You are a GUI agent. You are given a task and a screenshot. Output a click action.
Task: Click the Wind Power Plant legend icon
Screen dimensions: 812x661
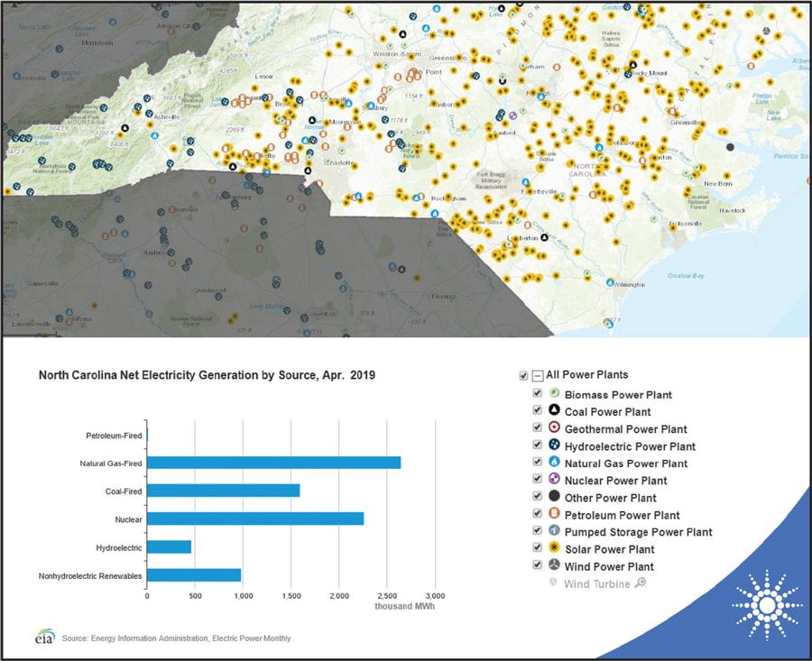(x=555, y=565)
